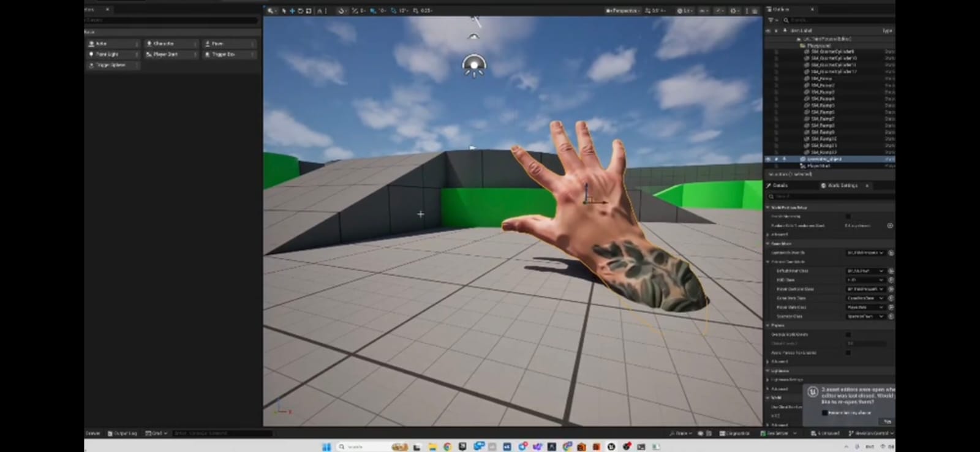Open the GameMode Override dropdown
The height and width of the screenshot is (452, 980).
click(865, 252)
